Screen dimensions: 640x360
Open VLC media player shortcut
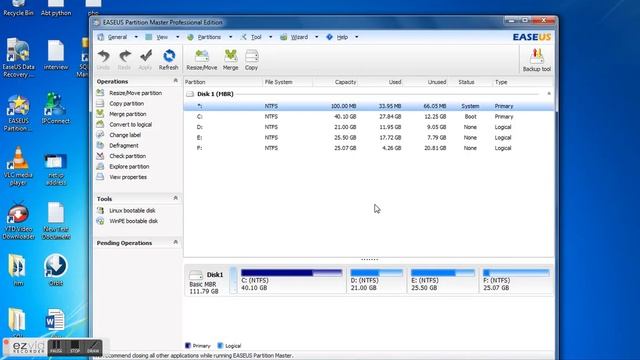click(x=18, y=167)
